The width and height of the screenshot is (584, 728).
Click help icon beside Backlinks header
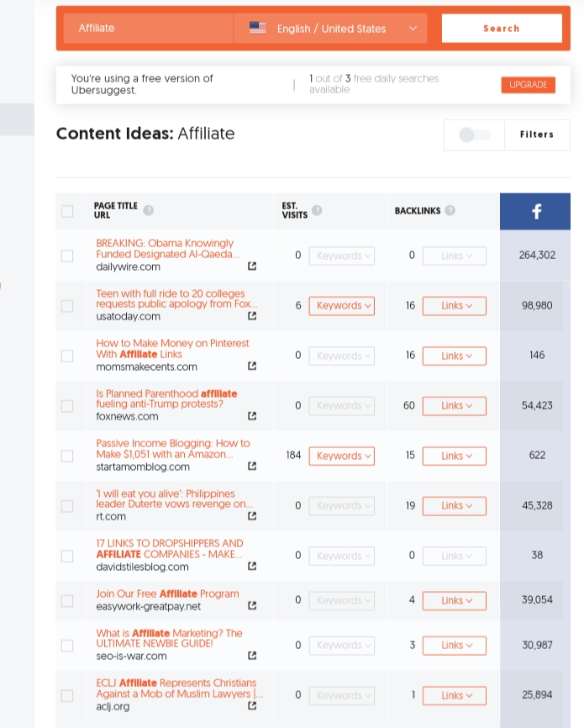click(x=450, y=210)
